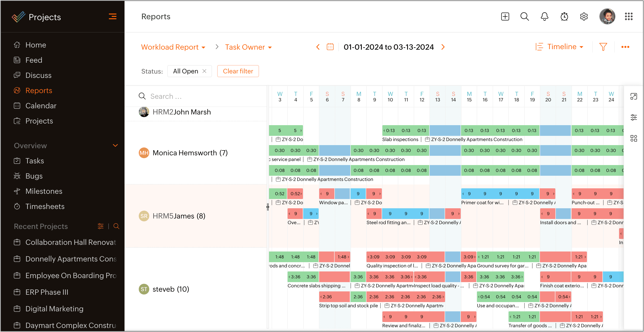Click the quick add plus icon
The height and width of the screenshot is (332, 644).
pyautogui.click(x=505, y=16)
